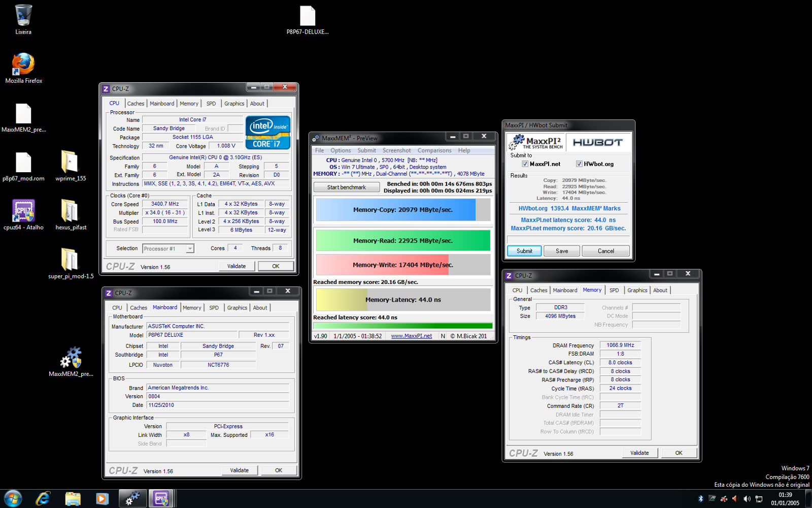Open Comparisons menu in MaxxMEM²
This screenshot has height=508, width=812.
[434, 150]
